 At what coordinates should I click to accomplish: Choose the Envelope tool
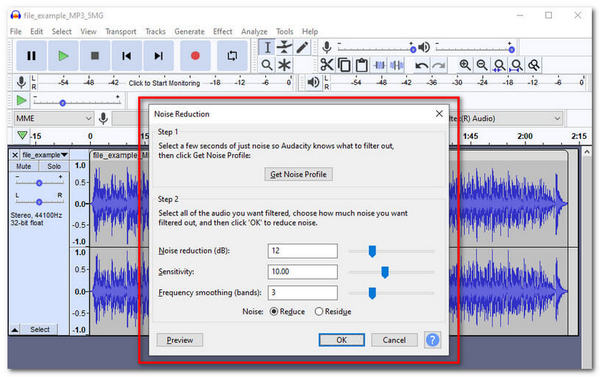point(284,47)
